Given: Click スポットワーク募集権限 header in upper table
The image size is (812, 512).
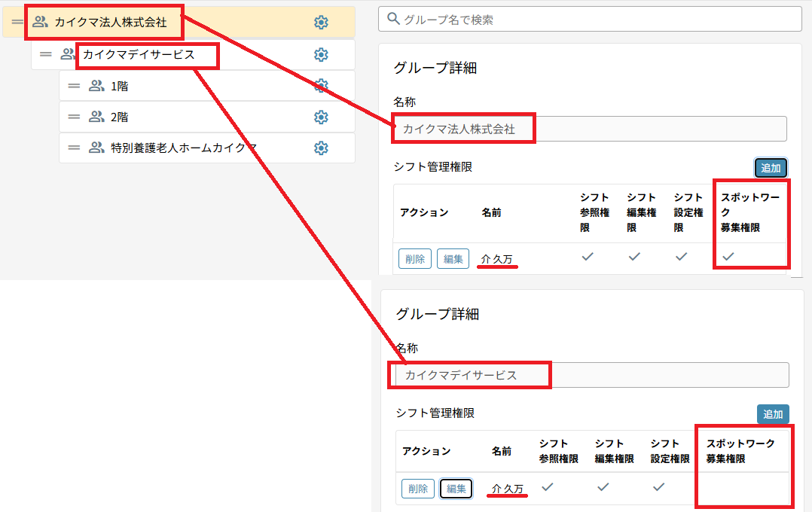Looking at the screenshot, I should [750, 212].
